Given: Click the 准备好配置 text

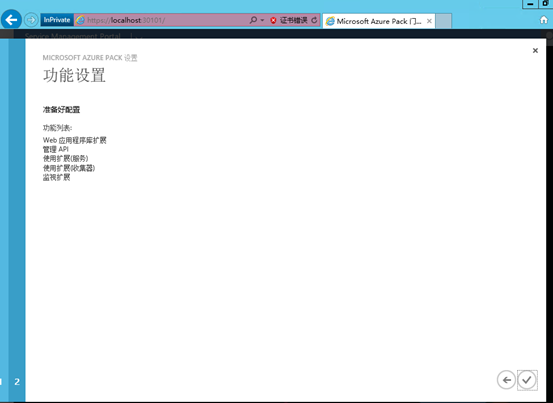Looking at the screenshot, I should click(x=61, y=110).
